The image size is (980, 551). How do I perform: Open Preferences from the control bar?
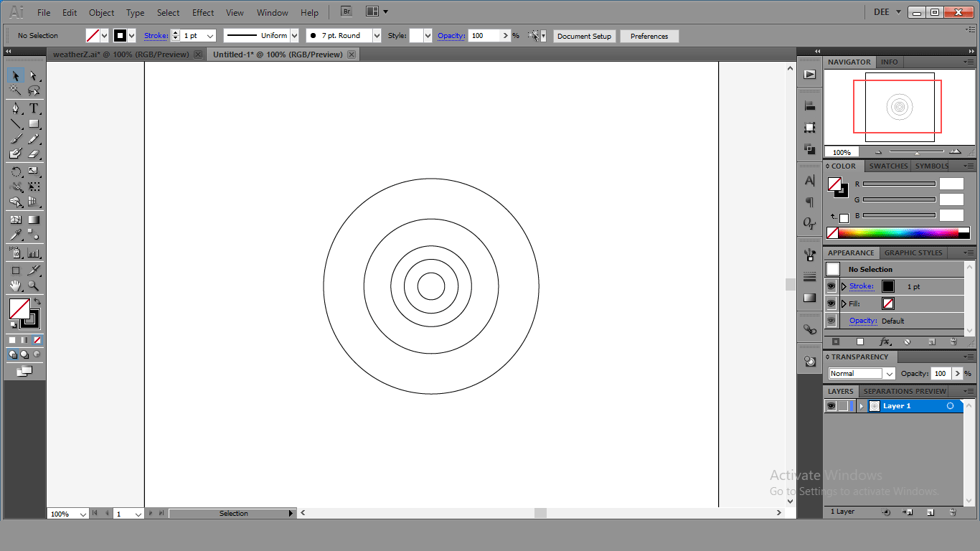pos(649,36)
